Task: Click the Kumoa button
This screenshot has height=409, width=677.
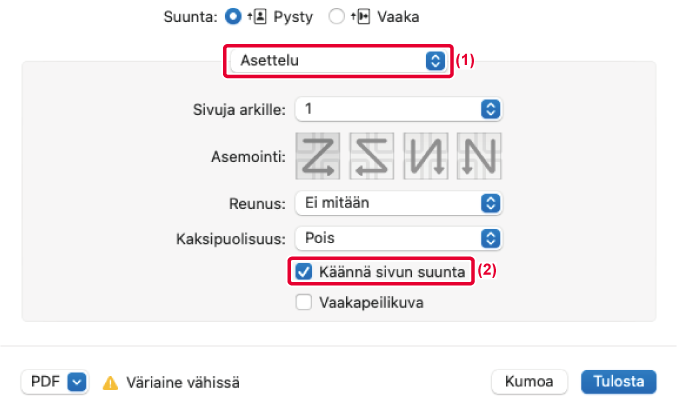Action: [x=529, y=382]
